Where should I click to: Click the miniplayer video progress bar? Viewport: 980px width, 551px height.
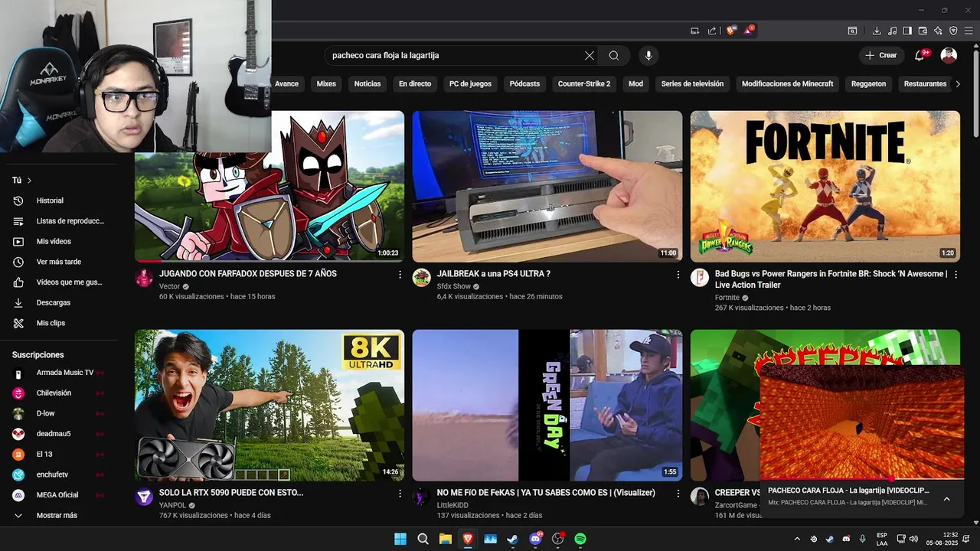(x=861, y=479)
